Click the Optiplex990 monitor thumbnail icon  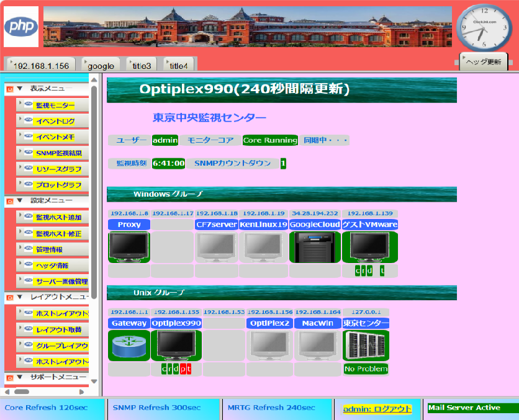[176, 345]
